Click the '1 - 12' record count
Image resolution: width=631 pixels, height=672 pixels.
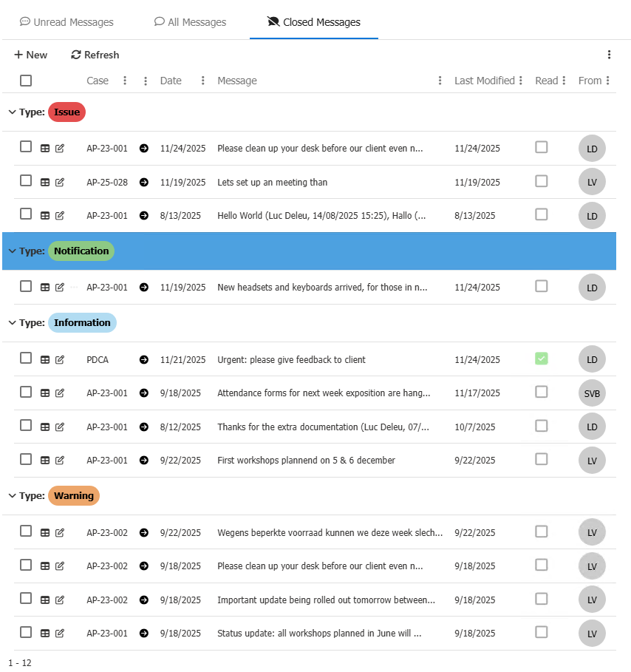point(20,662)
